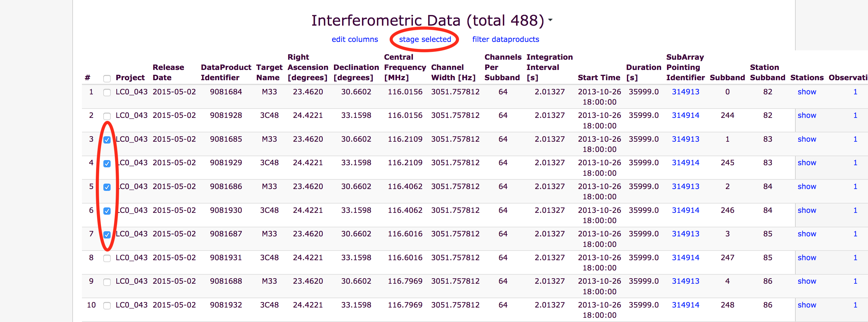Click the stage selected link
Viewport: 868px width, 322px height.
(x=425, y=39)
